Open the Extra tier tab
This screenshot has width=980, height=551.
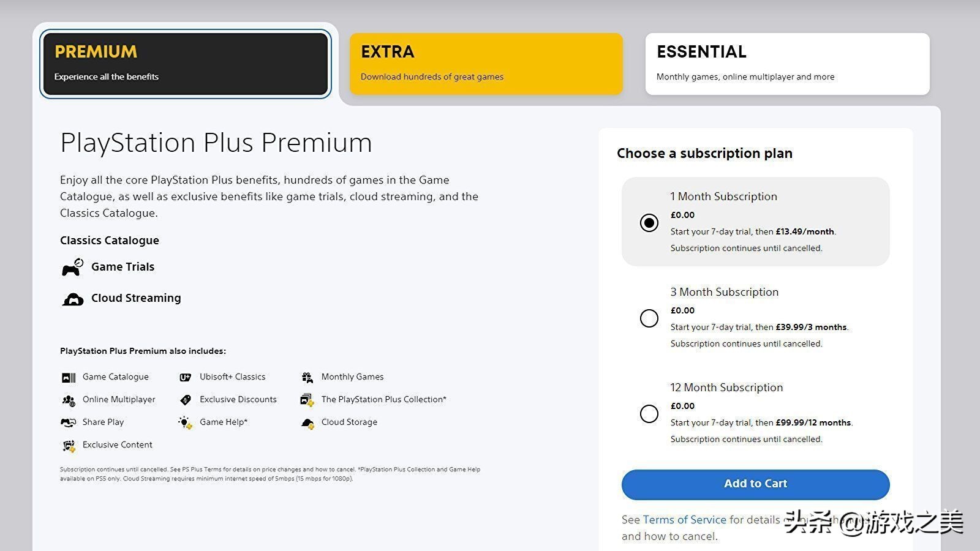tap(486, 64)
